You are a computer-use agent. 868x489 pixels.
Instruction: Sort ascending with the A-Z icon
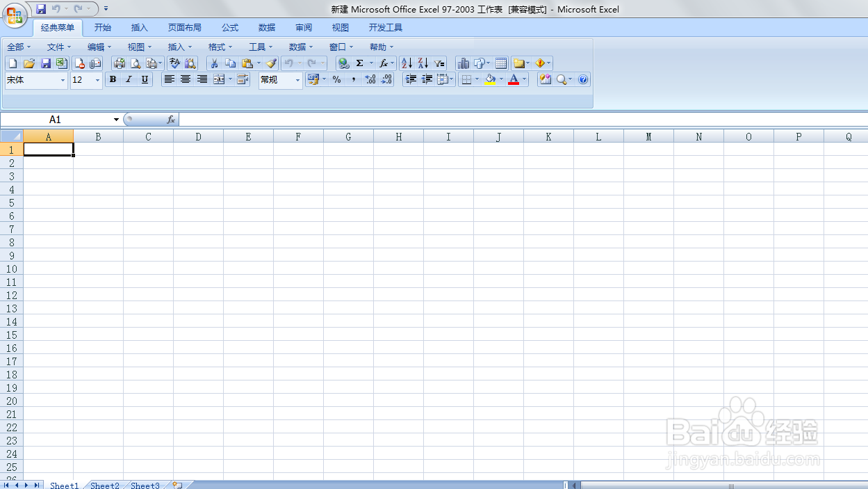(407, 63)
